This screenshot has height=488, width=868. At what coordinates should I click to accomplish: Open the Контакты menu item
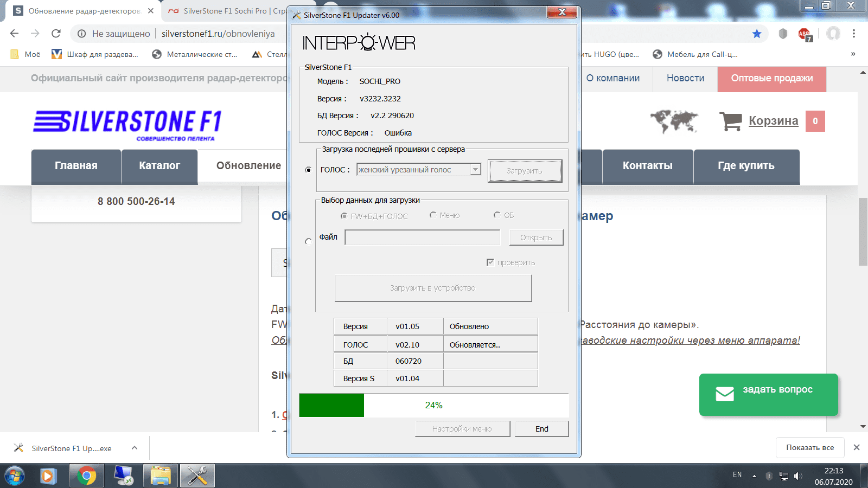point(648,166)
